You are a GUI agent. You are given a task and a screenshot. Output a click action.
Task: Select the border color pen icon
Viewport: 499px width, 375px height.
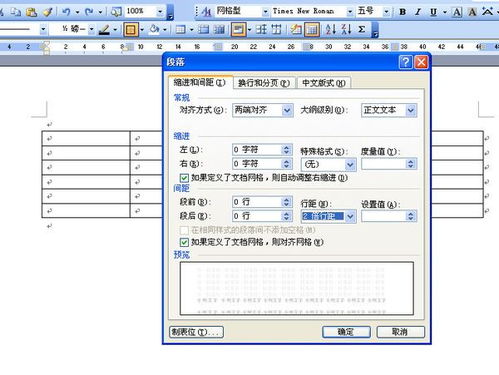click(x=104, y=30)
